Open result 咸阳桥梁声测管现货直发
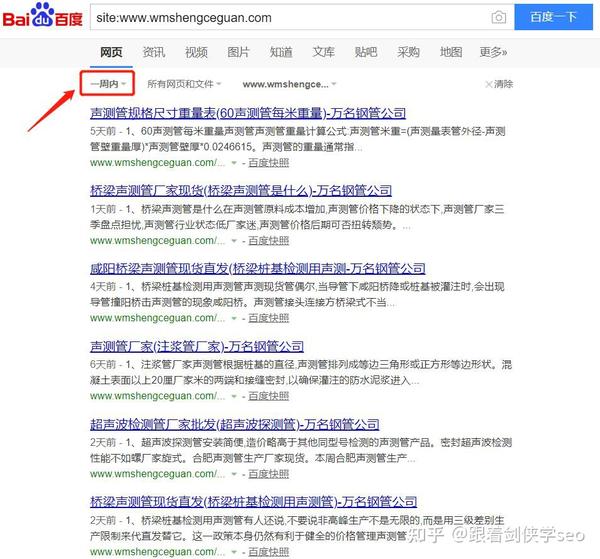The width and height of the screenshot is (600, 559). [x=258, y=269]
